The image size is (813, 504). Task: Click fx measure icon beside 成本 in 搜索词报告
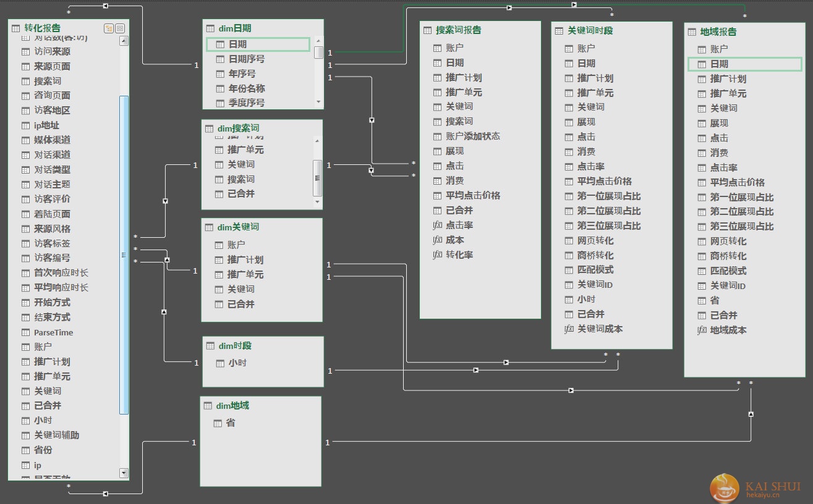[x=437, y=240]
